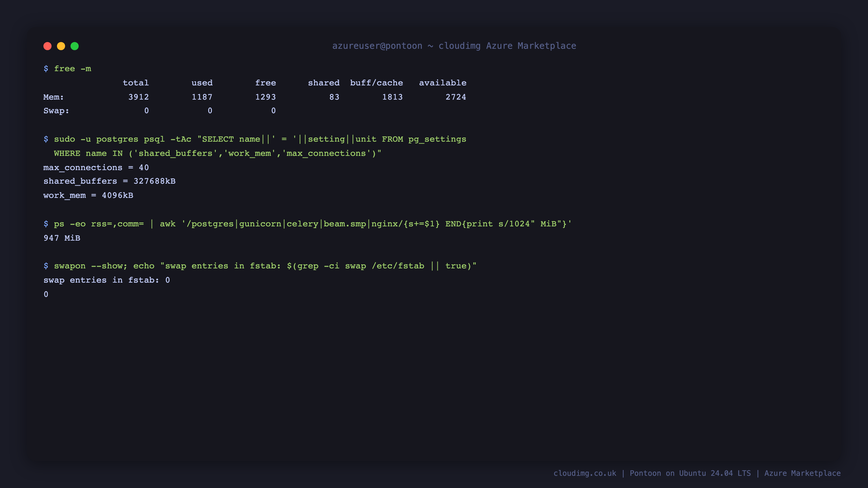Click the swapon --show command line
Viewport: 868px width, 488px height.
click(260, 266)
